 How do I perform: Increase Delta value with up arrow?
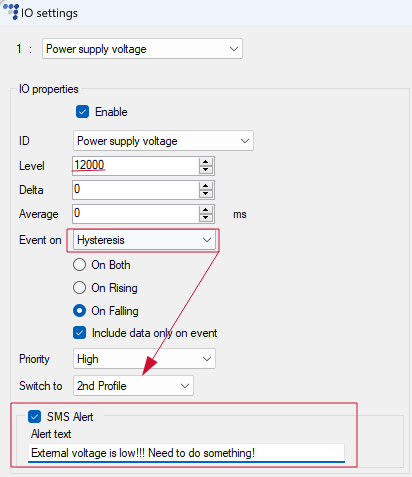click(x=206, y=186)
